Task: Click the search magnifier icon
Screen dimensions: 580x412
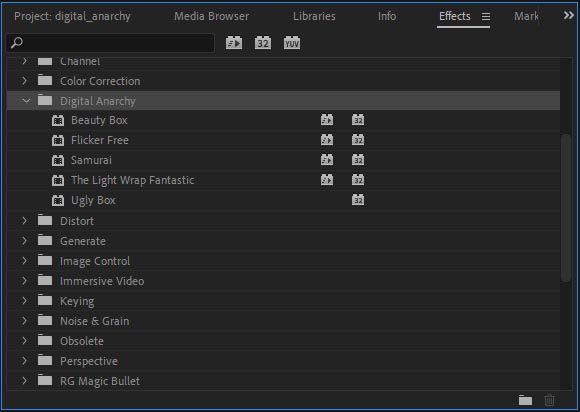Action: point(17,43)
